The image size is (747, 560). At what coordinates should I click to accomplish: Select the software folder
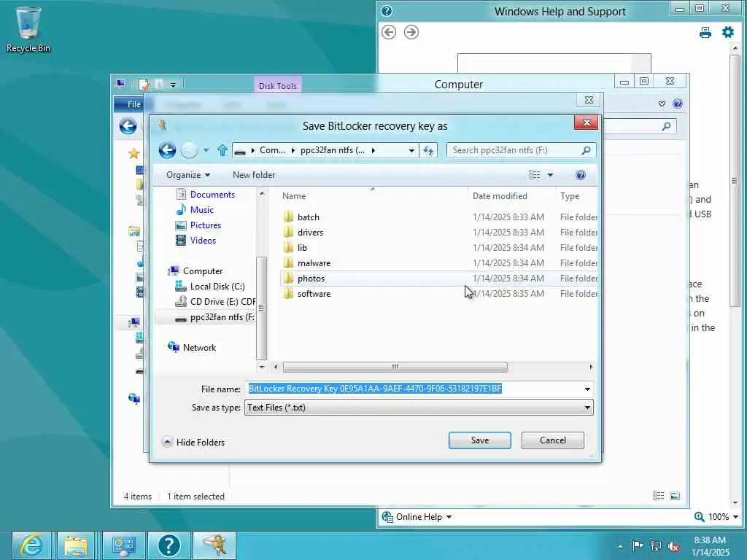click(x=314, y=294)
